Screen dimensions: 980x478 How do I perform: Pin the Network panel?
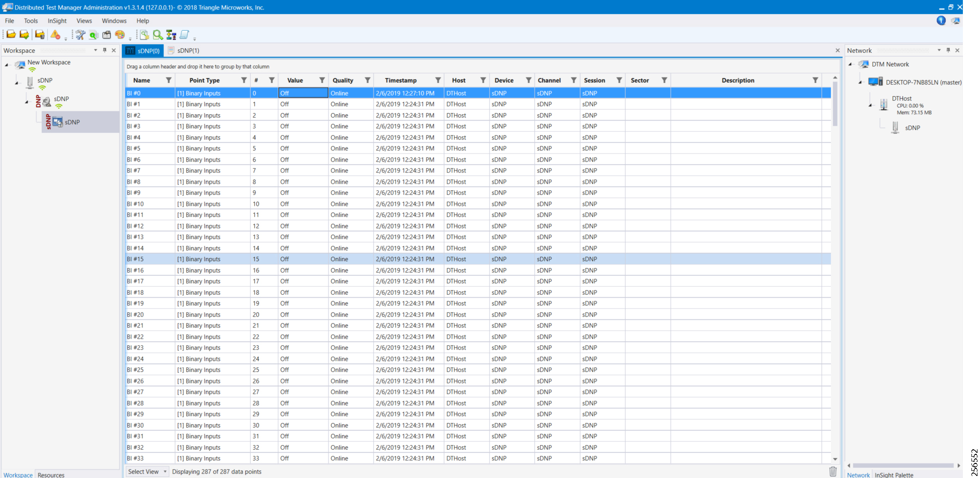[948, 50]
